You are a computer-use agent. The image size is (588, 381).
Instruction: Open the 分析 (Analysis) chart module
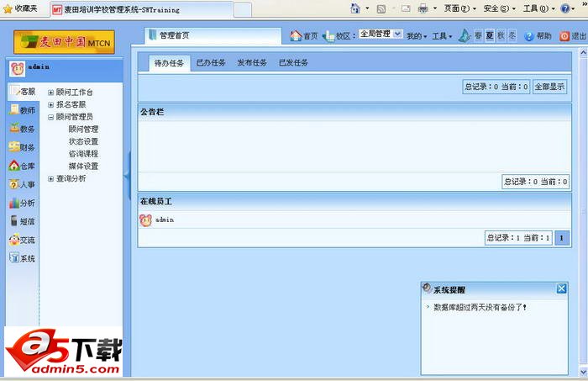pos(22,203)
